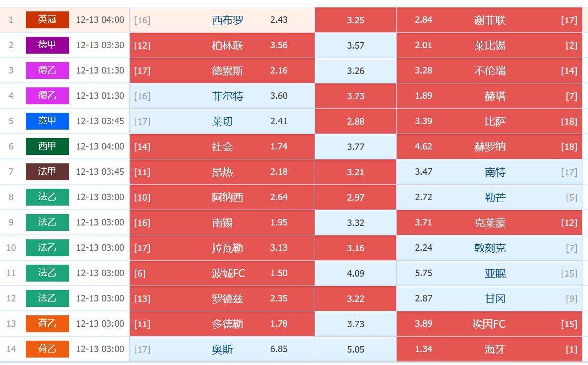Select 菲尔特 home win at 3.60
Viewport: 588px width, 365px height.
(x=222, y=96)
